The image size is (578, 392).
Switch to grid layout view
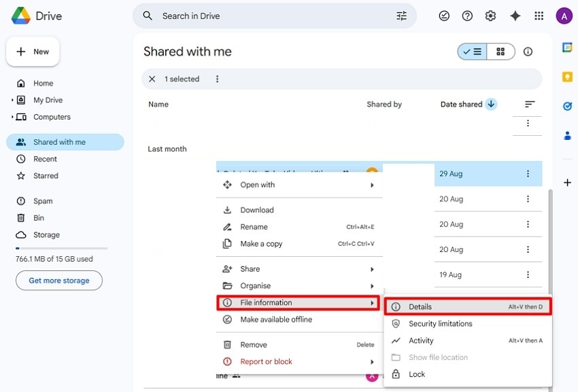coord(500,52)
